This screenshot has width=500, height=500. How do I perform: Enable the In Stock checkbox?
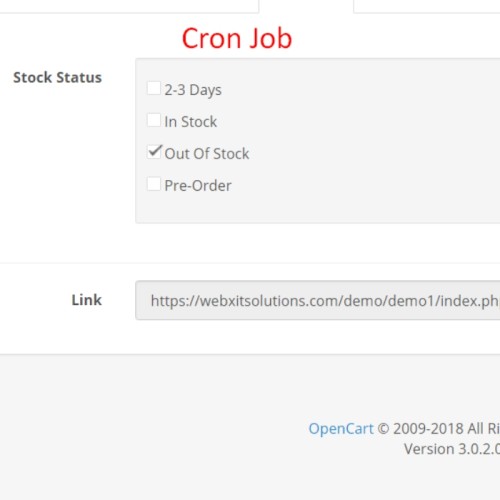[x=154, y=120]
